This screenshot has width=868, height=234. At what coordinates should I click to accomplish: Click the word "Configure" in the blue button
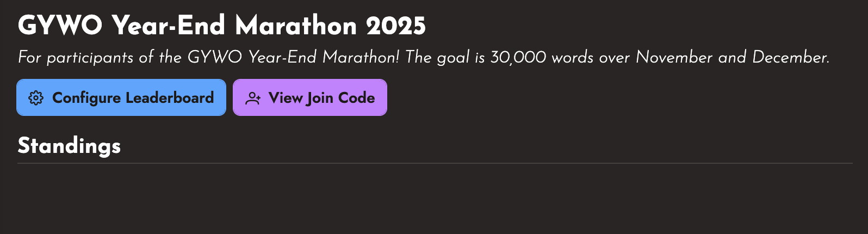point(86,98)
